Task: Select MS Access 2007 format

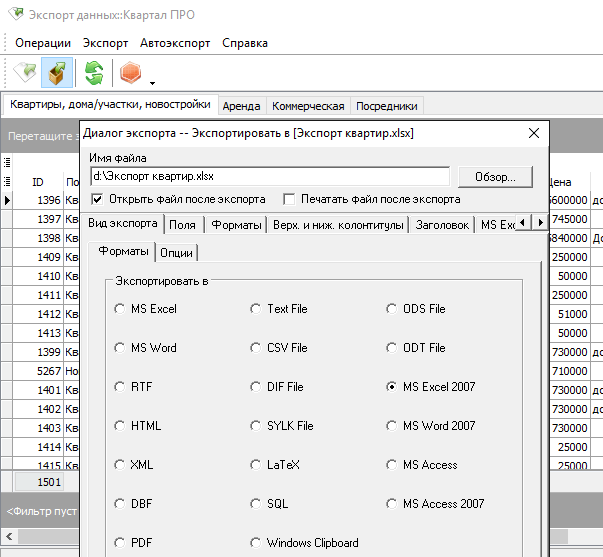Action: coord(393,504)
